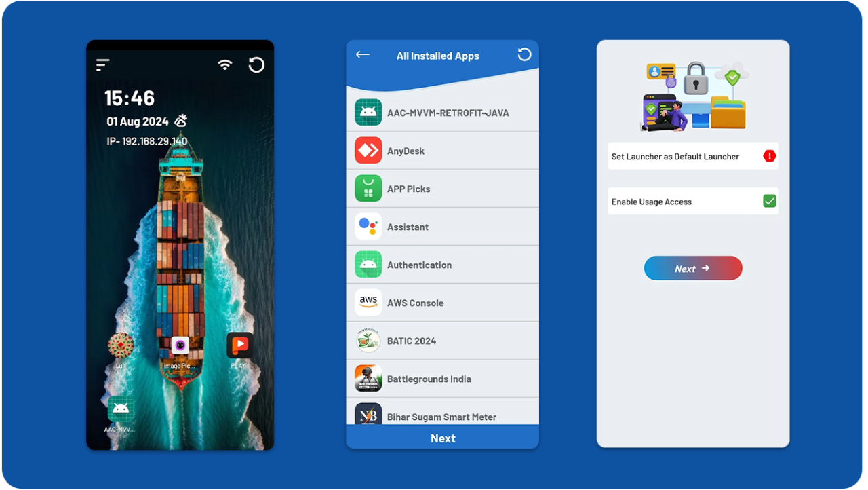Open AnyDesk from the installed apps list
This screenshot has height=490, width=868.
click(368, 150)
